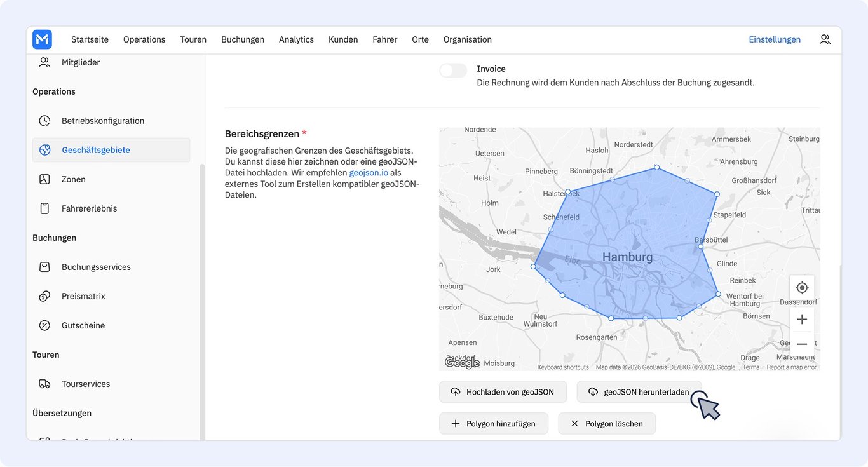Click the Wedel label on map
The width and height of the screenshot is (868, 467).
coord(506,232)
